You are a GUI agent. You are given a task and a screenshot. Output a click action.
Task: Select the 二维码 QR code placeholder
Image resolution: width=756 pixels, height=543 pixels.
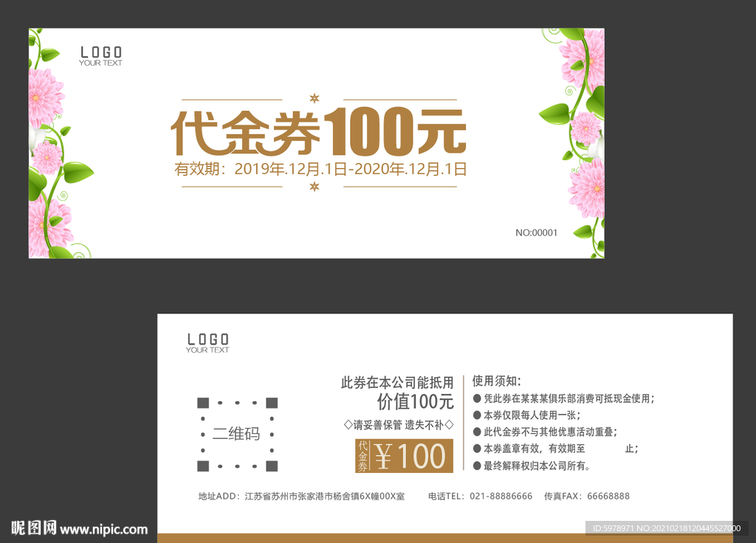click(x=237, y=434)
